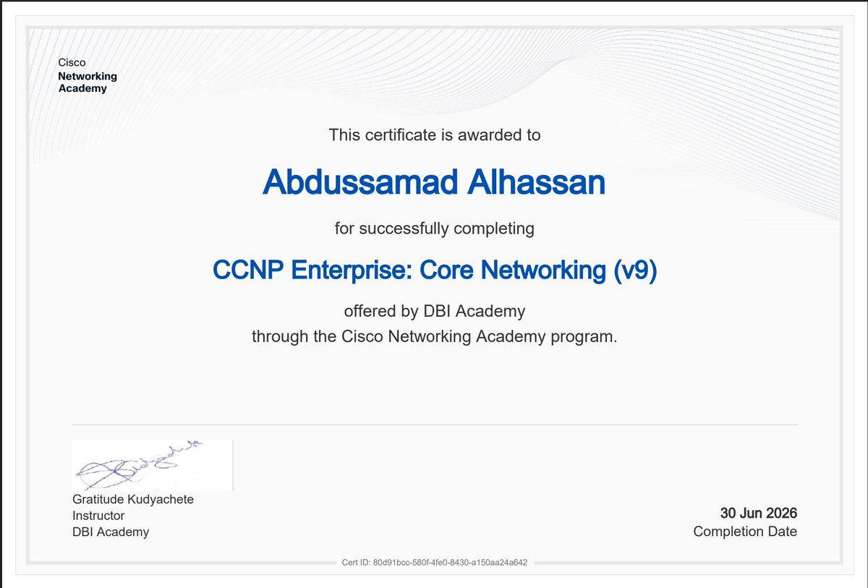Click the "Completion Date" label
Viewport: 868px width, 588px height.
point(745,532)
